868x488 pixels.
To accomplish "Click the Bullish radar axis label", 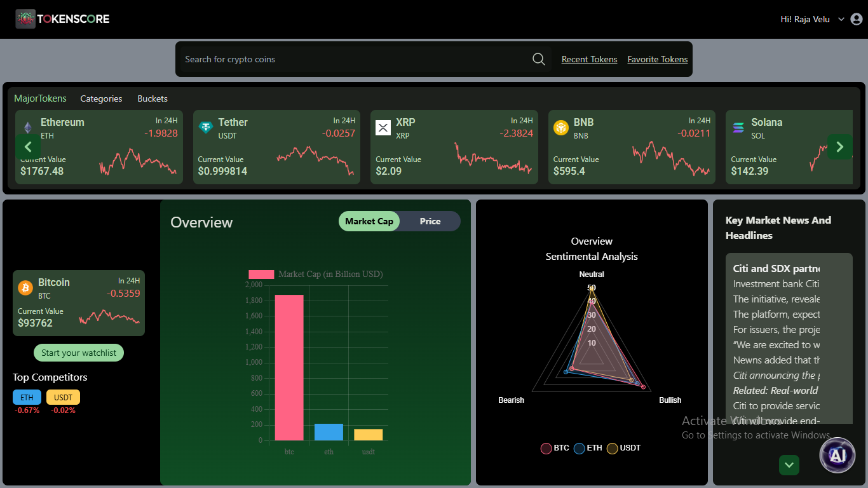I will 670,400.
